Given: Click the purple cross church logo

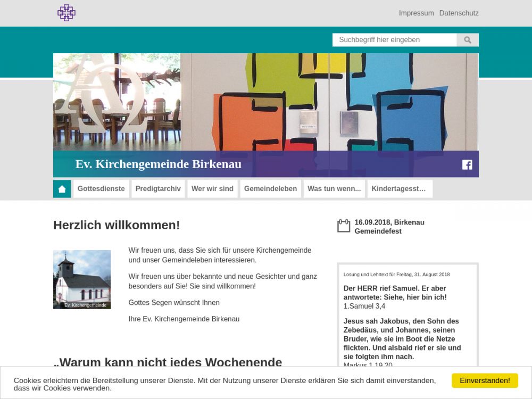Looking at the screenshot, I should click(66, 13).
